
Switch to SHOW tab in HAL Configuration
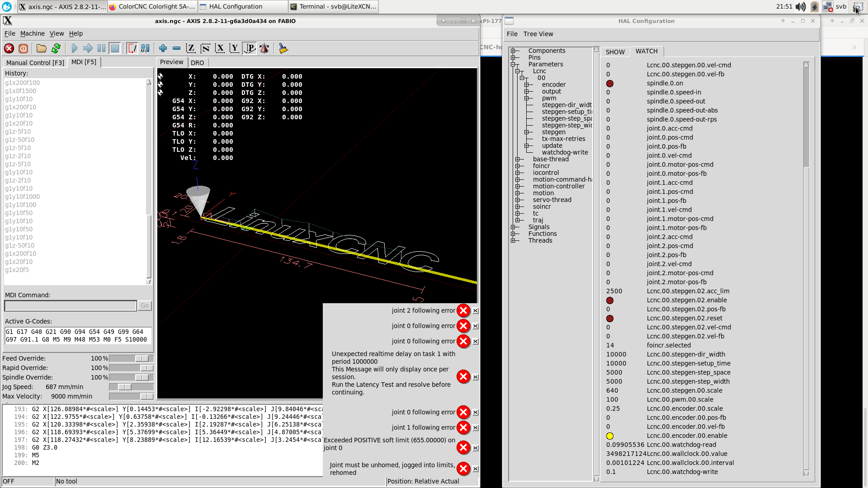click(615, 52)
